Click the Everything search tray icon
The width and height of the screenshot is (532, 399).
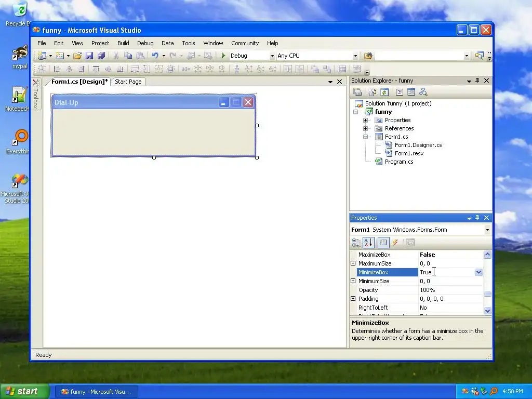(494, 391)
